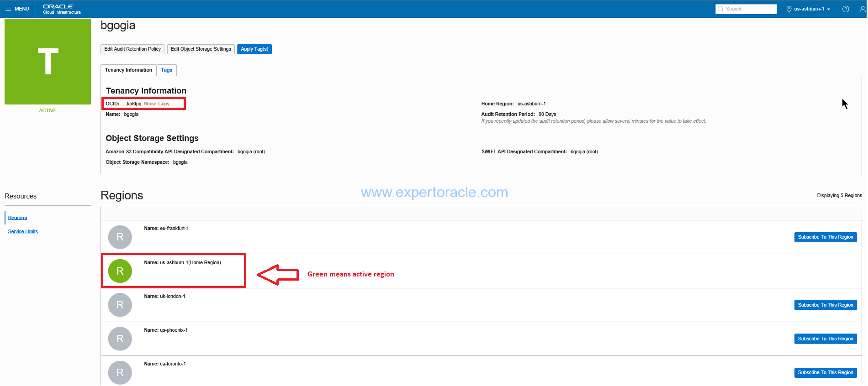The image size is (868, 386).
Task: Click the us-phoenix-1 region R icon
Action: pos(120,339)
